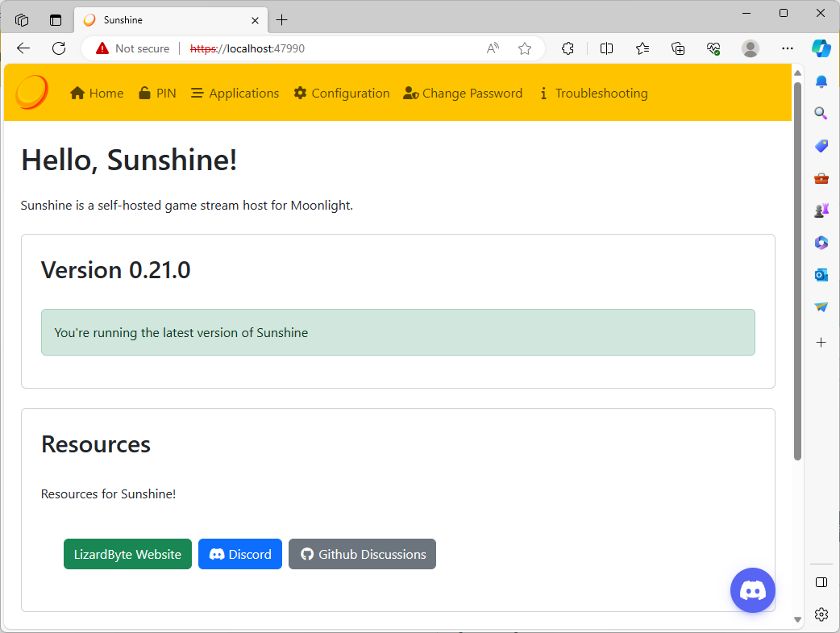Click scrollbar up arrow

(x=797, y=73)
